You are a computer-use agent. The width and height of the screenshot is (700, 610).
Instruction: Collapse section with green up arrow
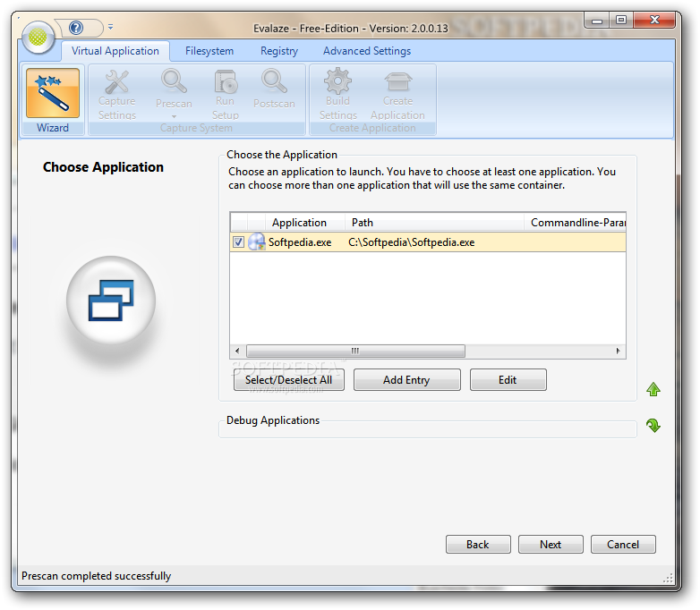(x=653, y=390)
